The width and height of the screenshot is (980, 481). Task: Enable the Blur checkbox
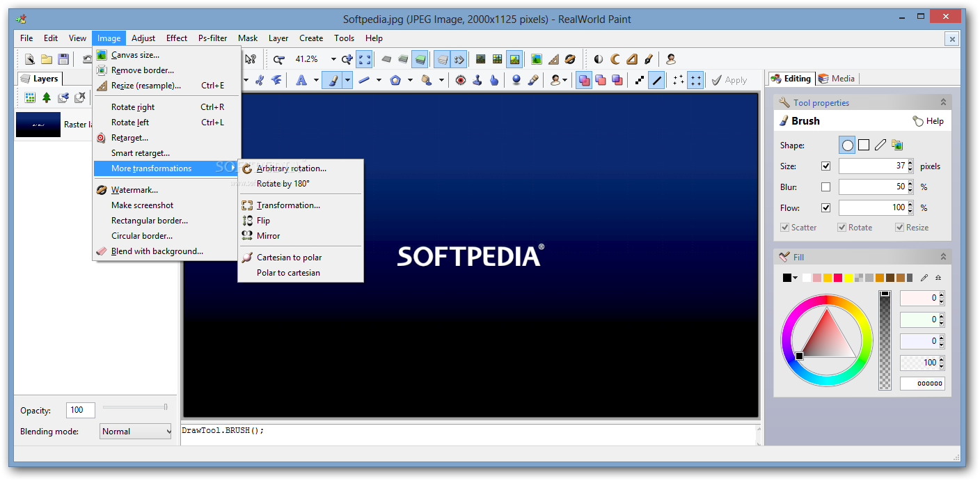(x=826, y=187)
